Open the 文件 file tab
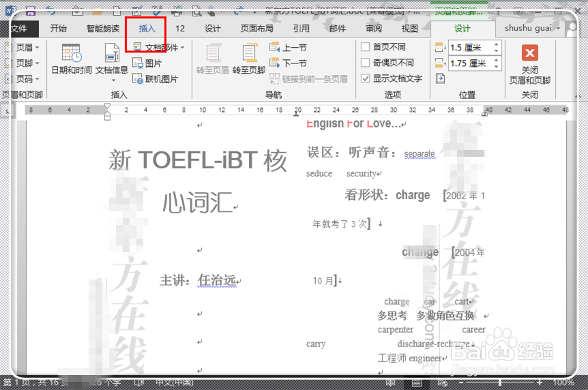 18,29
